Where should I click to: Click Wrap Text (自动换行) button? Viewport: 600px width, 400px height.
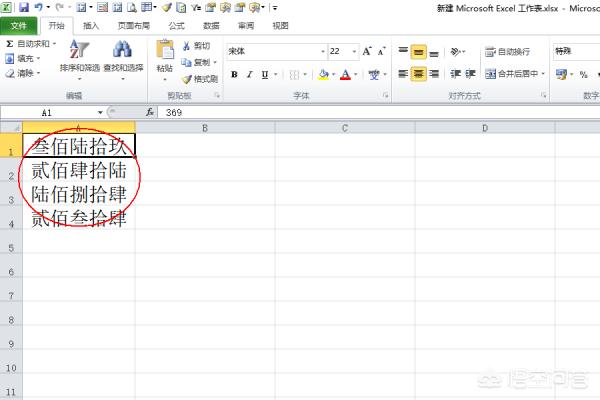click(x=507, y=51)
